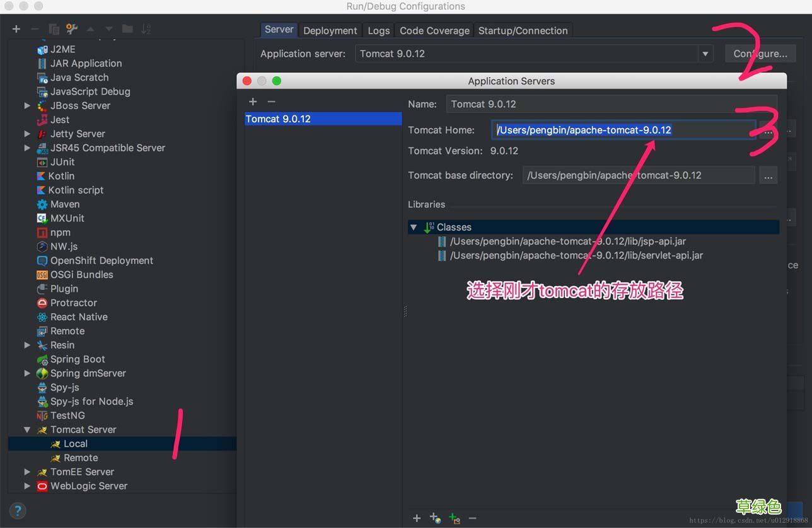Click the React Native atom icon

click(42, 317)
